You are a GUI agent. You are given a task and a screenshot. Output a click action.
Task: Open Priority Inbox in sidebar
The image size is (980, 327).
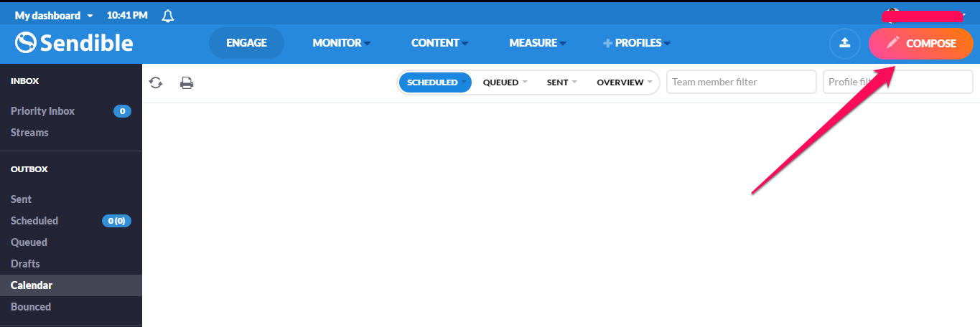click(42, 111)
